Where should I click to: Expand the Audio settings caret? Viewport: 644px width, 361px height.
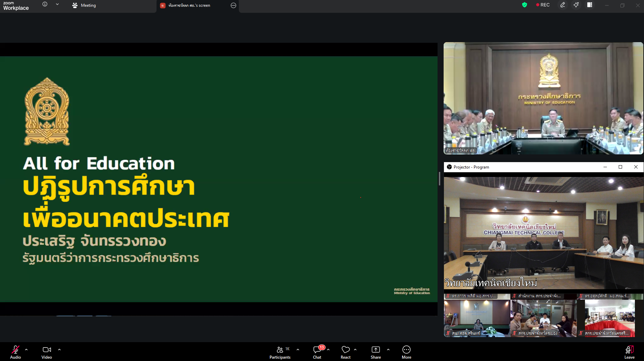pos(26,350)
